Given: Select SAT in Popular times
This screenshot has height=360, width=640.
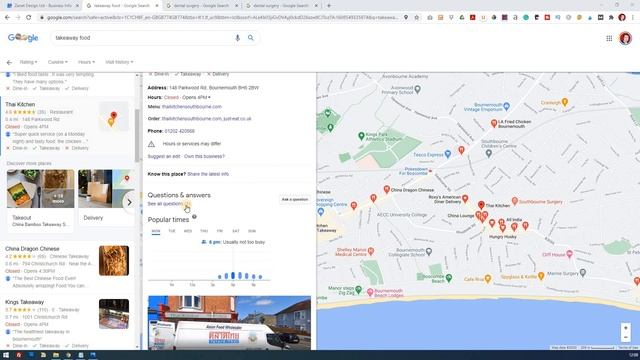Looking at the screenshot, I should coord(236,231).
